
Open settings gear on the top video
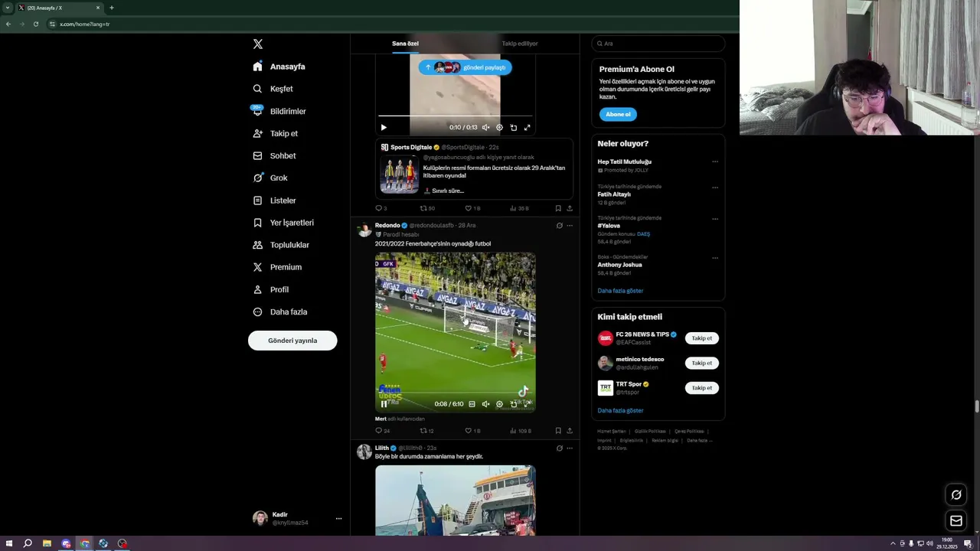tap(499, 128)
